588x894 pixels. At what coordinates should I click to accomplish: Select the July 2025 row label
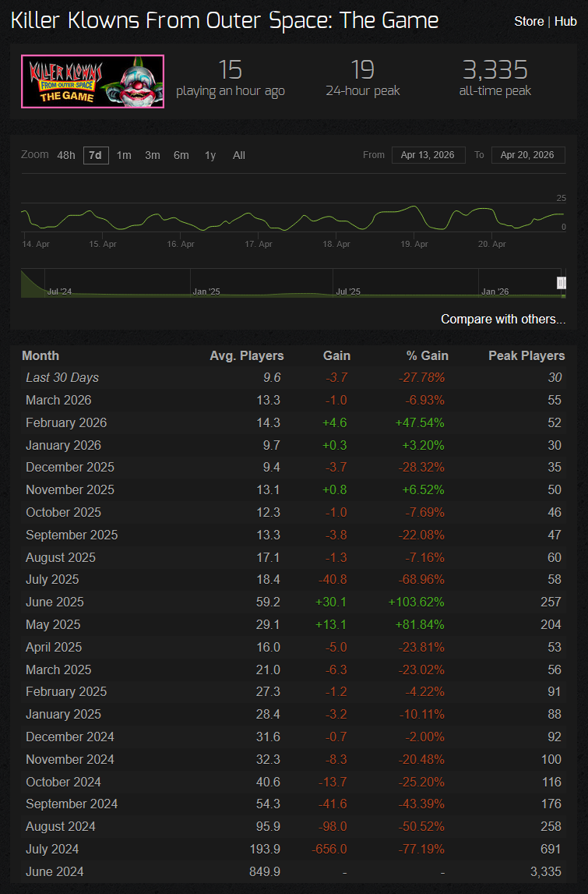pos(52,580)
